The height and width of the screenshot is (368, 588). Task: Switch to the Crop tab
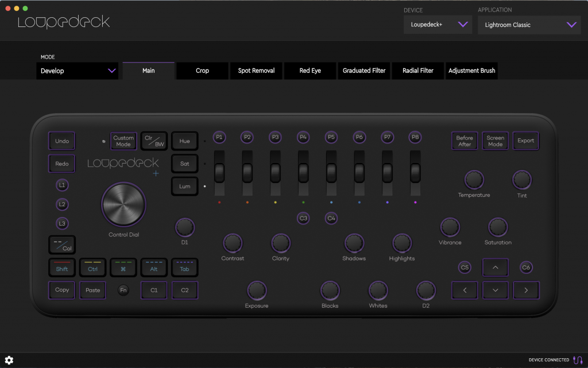(203, 71)
